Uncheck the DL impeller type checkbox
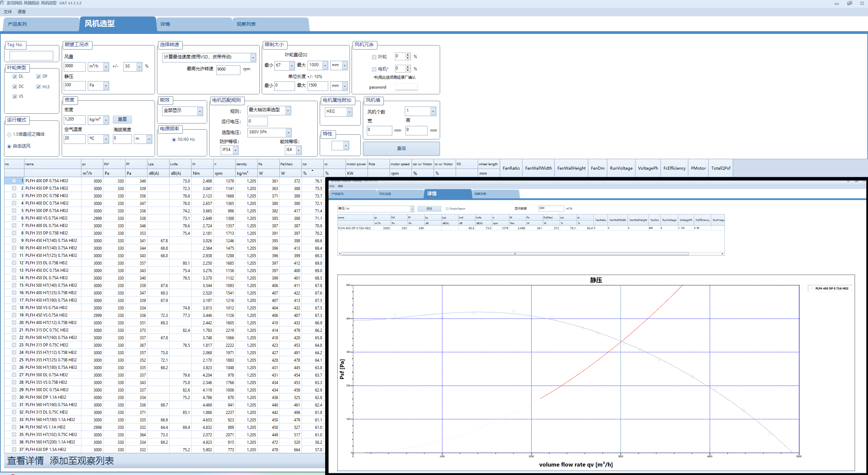 (x=15, y=76)
